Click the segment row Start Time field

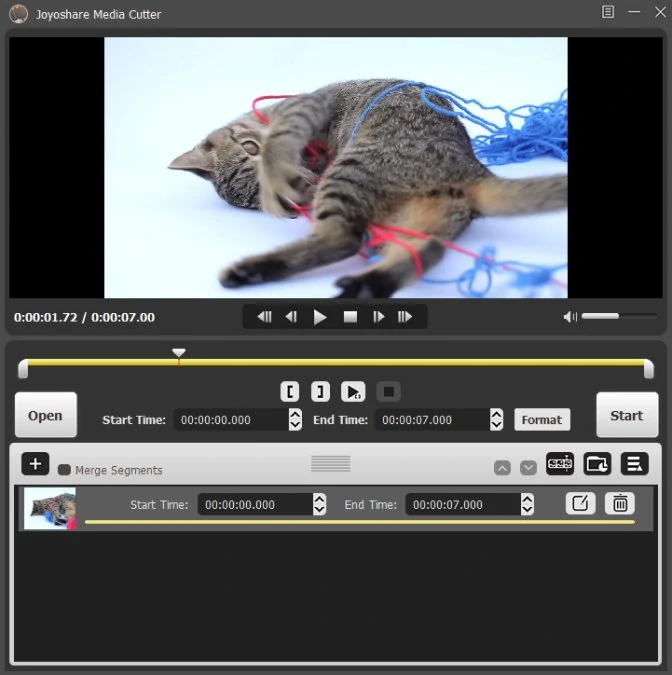point(255,505)
